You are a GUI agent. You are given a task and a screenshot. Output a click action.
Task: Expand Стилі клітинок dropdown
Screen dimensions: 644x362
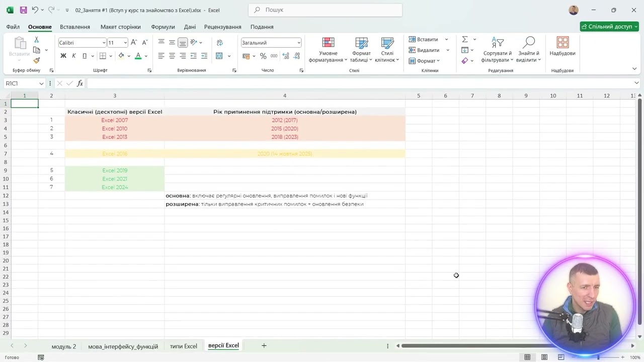(387, 49)
